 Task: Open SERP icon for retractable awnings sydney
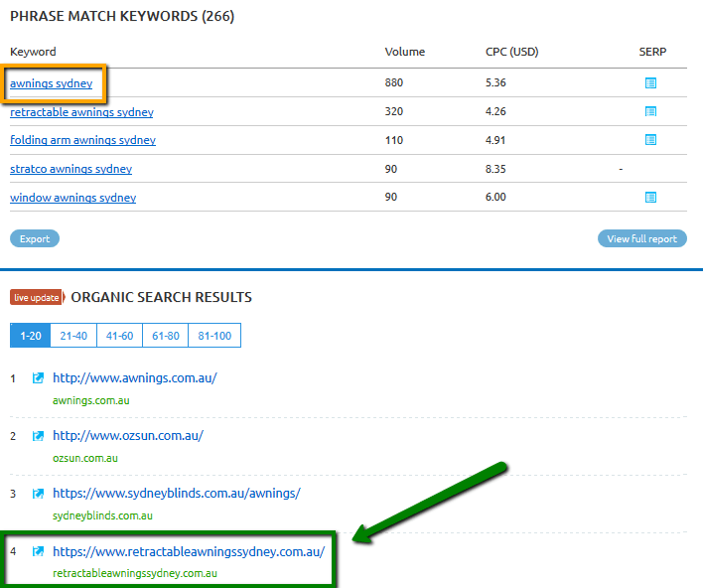click(x=650, y=111)
